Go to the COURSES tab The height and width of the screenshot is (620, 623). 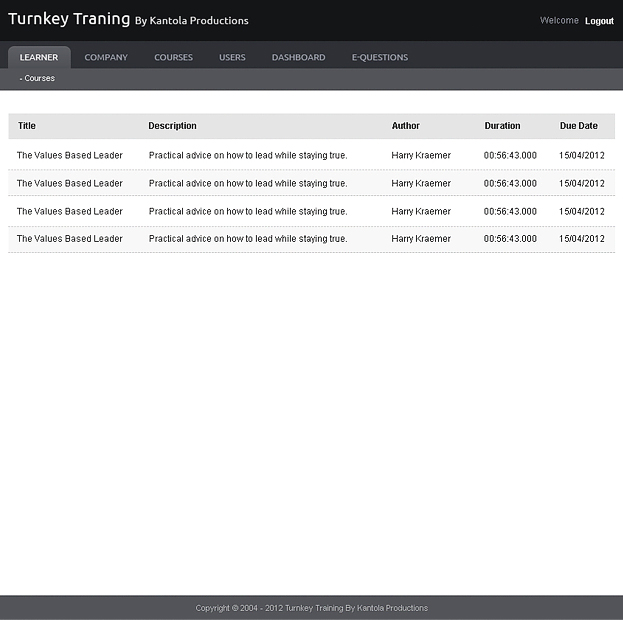tap(173, 58)
